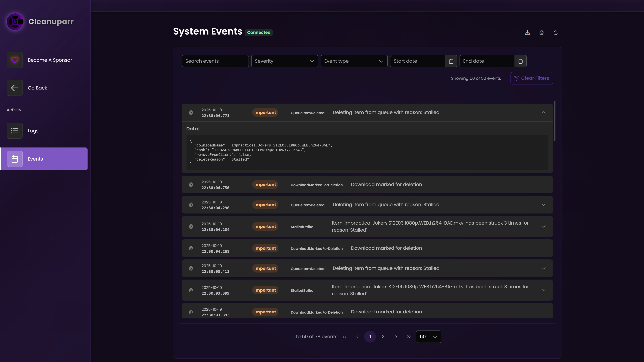Expand the 22:30:04.296 QueueItemDeleted event
Image resolution: width=644 pixels, height=362 pixels.
click(x=543, y=205)
